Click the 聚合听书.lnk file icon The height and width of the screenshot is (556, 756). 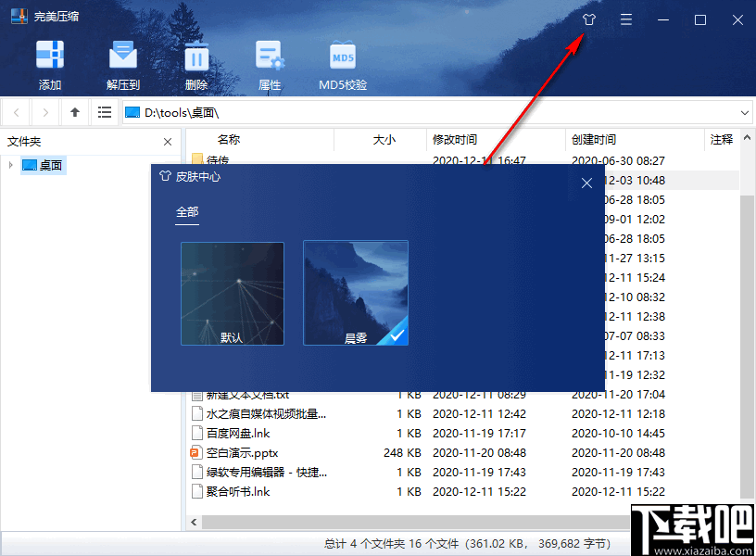coord(196,491)
